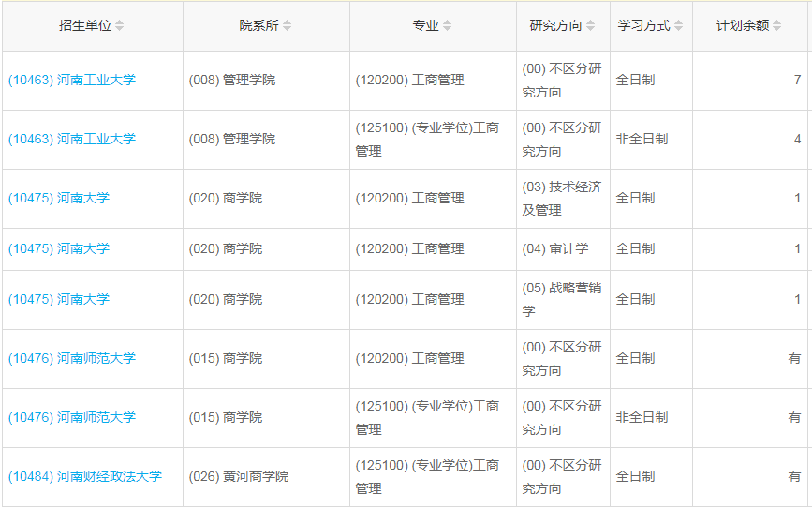Click 河南大学 link in the 审计学 row
Viewport: 812px width, 508px height.
(x=59, y=249)
